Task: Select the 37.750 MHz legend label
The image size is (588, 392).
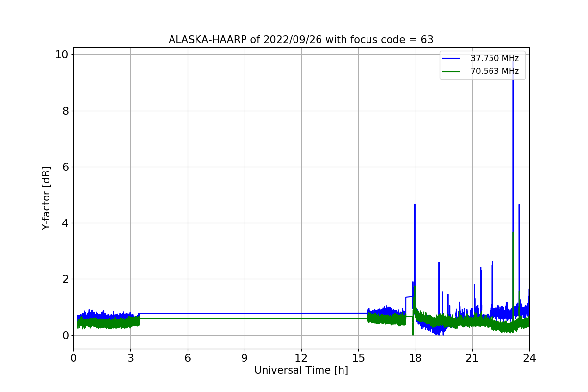Action: [494, 58]
